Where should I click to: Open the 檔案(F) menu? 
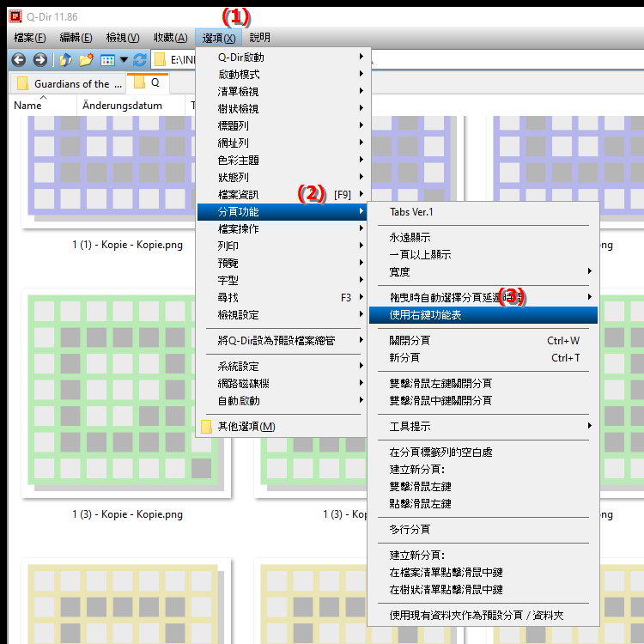[29, 38]
